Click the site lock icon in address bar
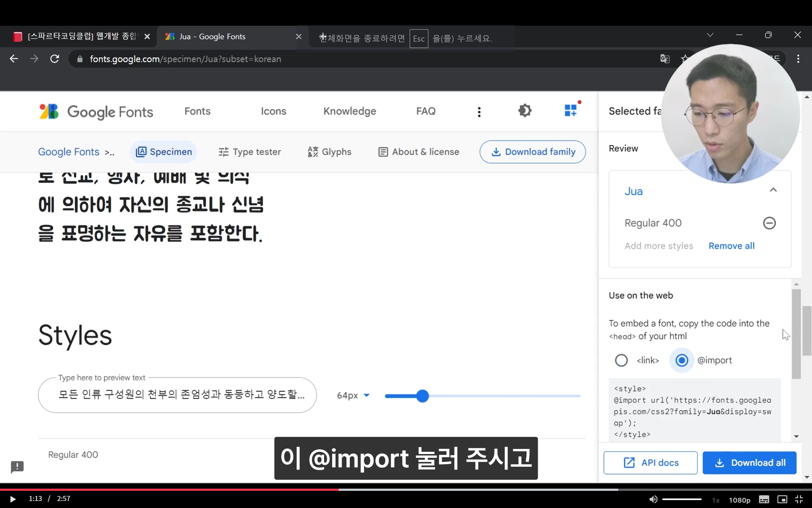Screen dimensions: 812x508 (80, 59)
